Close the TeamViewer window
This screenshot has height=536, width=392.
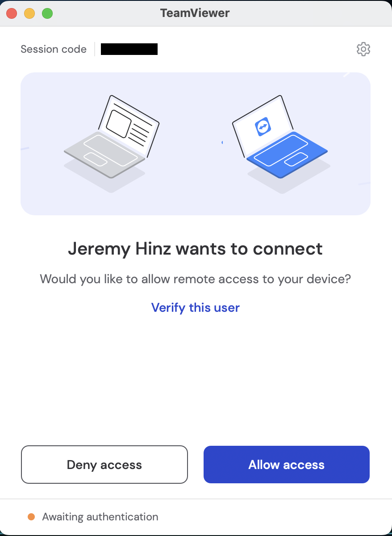[x=12, y=13]
